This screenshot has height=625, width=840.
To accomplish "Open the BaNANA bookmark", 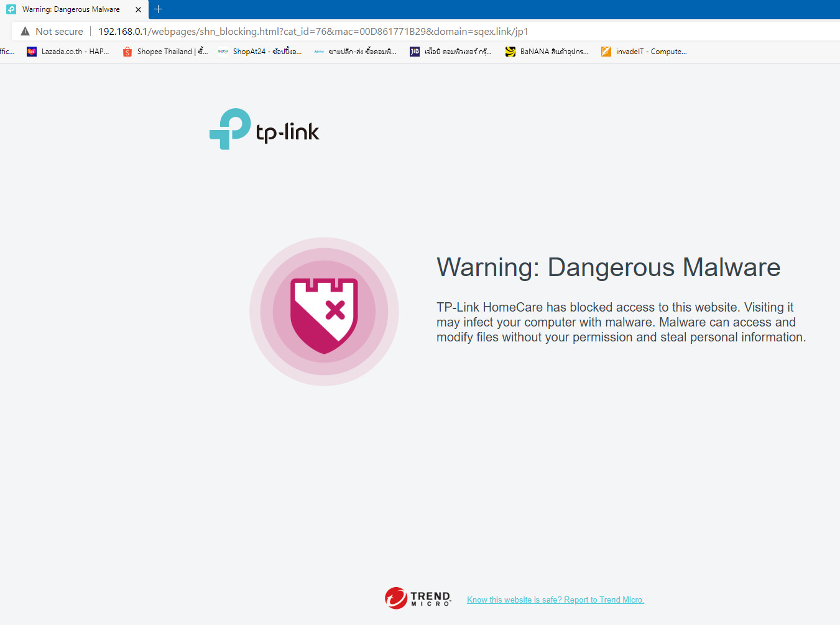I will [x=547, y=52].
